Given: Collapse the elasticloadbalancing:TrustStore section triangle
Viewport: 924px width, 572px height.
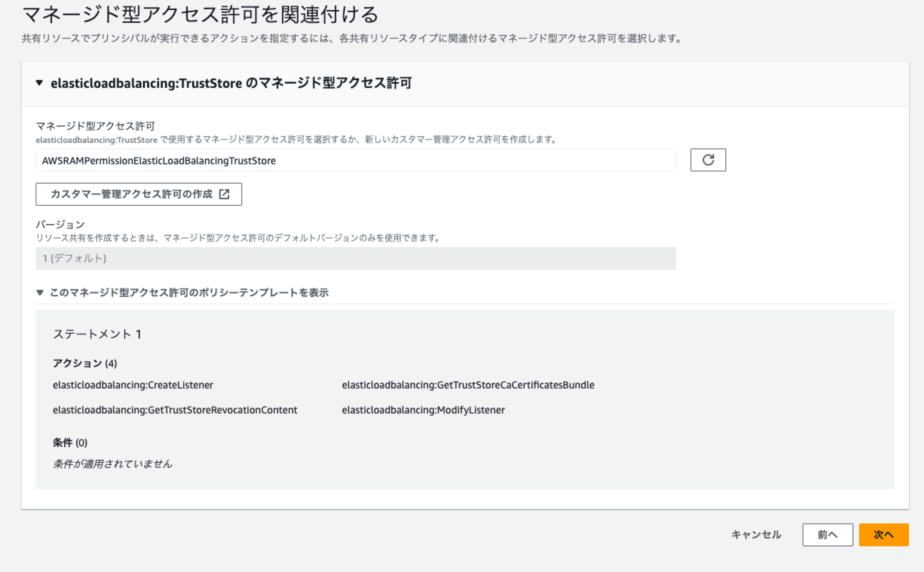Looking at the screenshot, I should (40, 83).
